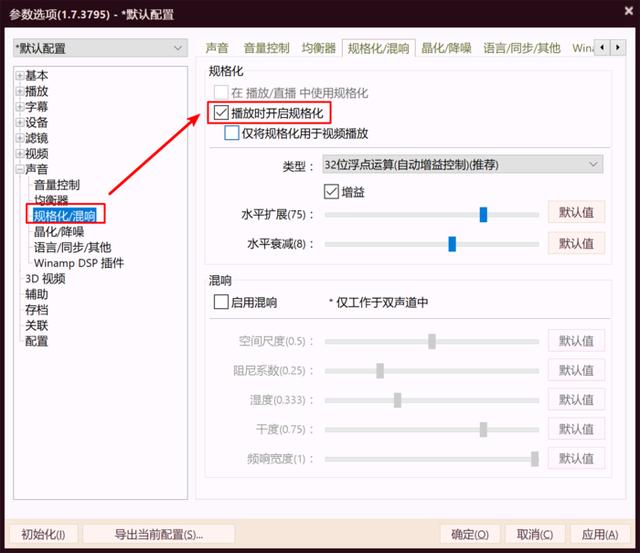640x553 pixels.
Task: Switch to the 声音 tab
Action: [x=216, y=48]
